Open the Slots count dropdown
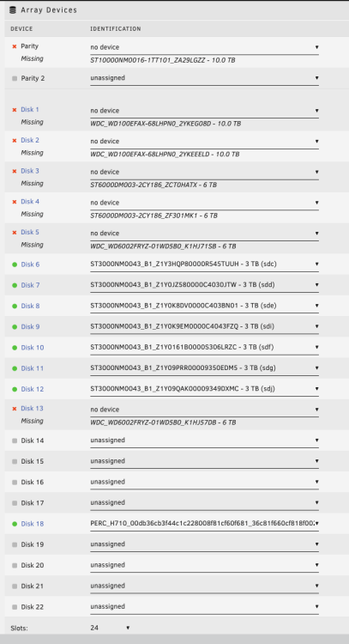 coord(110,628)
